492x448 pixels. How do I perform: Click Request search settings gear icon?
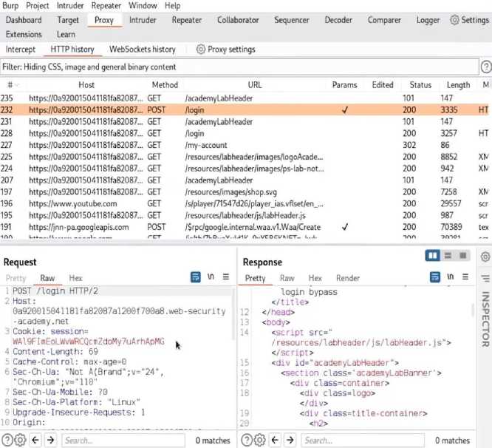(x=20, y=440)
